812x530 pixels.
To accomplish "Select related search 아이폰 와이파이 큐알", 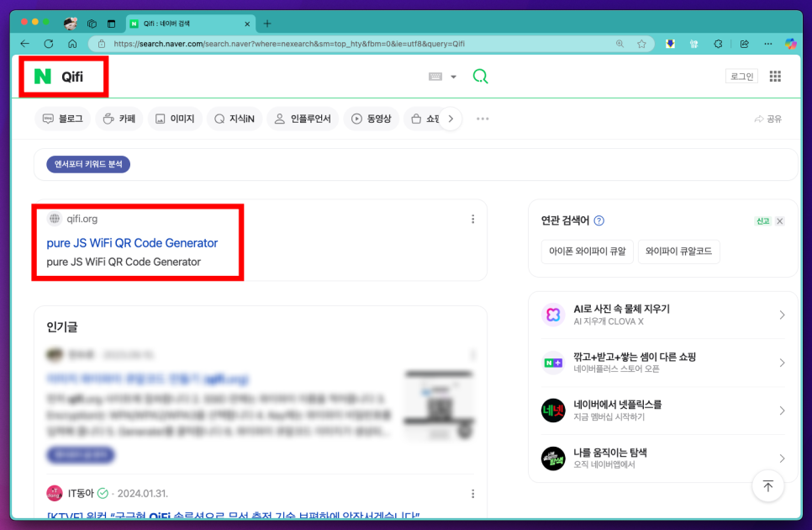I will (x=588, y=252).
